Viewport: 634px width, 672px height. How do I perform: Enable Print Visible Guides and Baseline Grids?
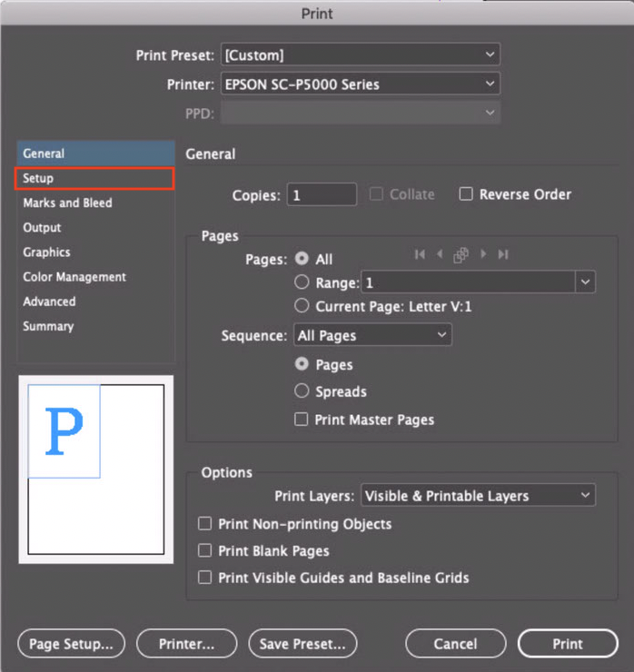point(205,578)
